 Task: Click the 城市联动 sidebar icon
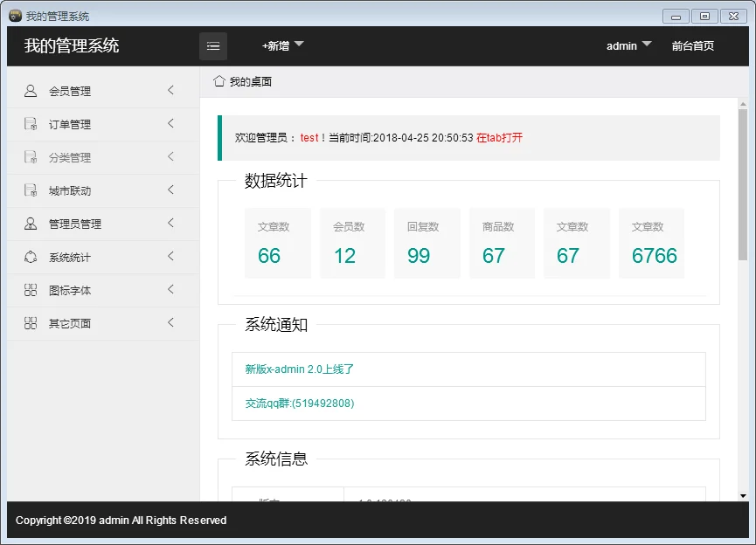pyautogui.click(x=31, y=190)
